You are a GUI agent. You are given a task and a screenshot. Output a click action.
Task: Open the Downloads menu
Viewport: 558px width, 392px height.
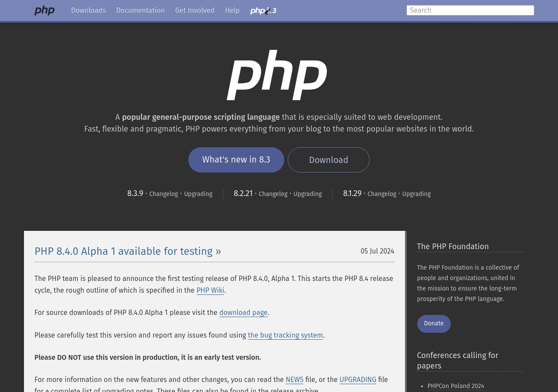pos(88,10)
